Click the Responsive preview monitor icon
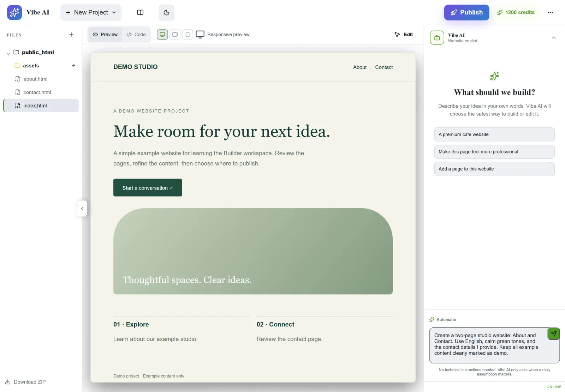 [200, 35]
